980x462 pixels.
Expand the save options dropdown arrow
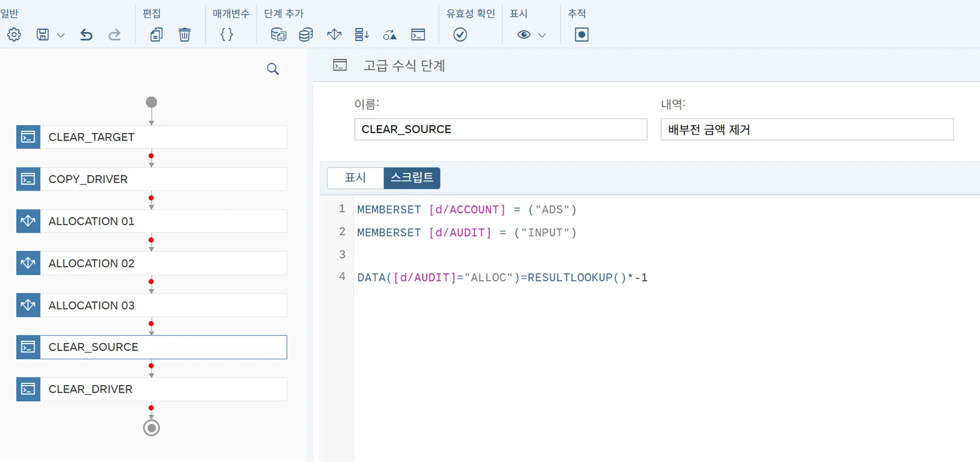pos(61,36)
